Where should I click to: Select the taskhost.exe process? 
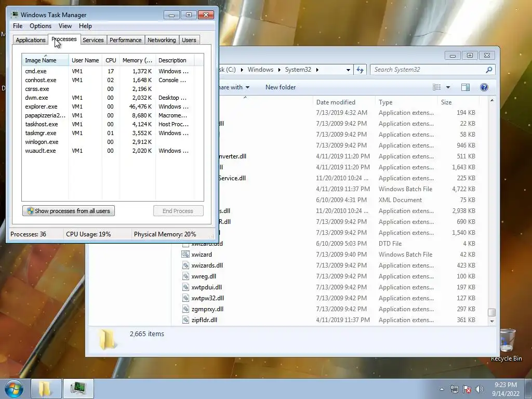(108, 124)
